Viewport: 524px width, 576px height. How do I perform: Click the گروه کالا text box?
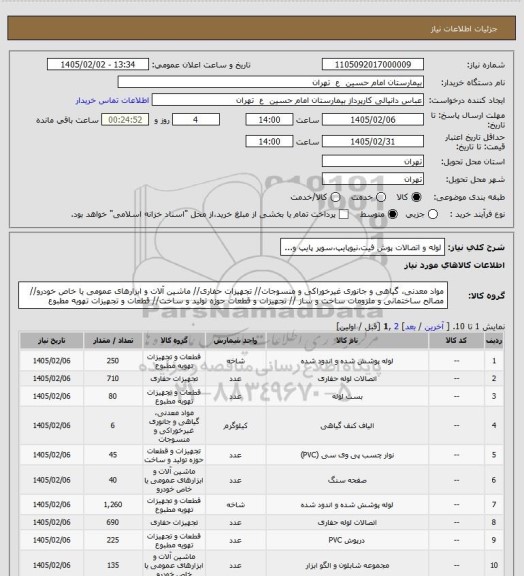click(233, 296)
